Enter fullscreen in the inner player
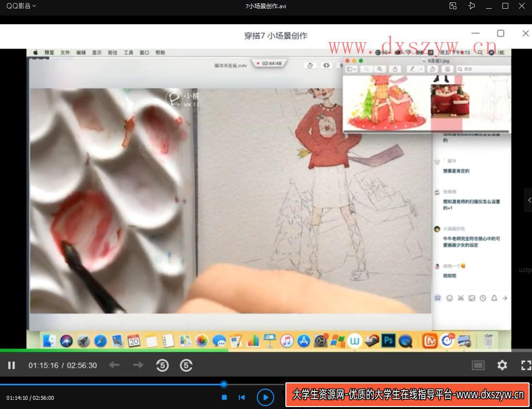Screen dimensions: 532x409 (526, 365)
